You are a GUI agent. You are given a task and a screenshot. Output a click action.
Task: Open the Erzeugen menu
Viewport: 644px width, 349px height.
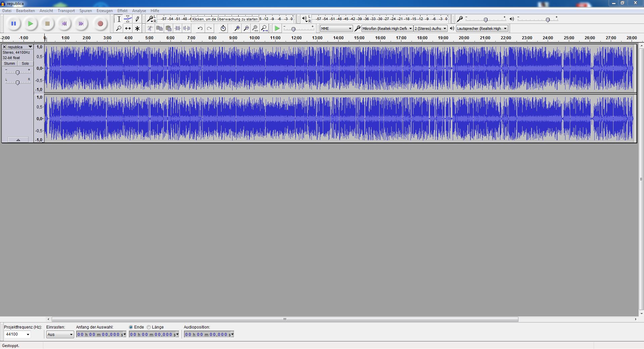(x=105, y=11)
